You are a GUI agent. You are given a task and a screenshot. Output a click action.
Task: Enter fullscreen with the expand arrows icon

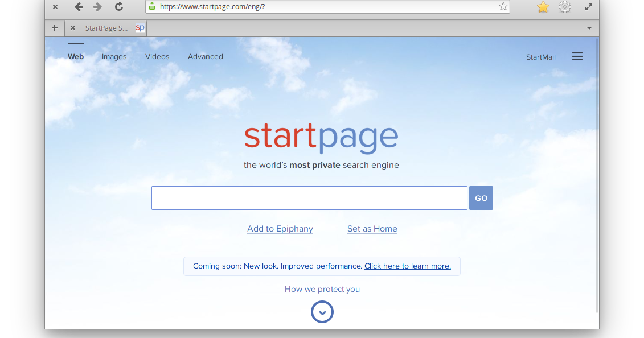[x=588, y=7]
